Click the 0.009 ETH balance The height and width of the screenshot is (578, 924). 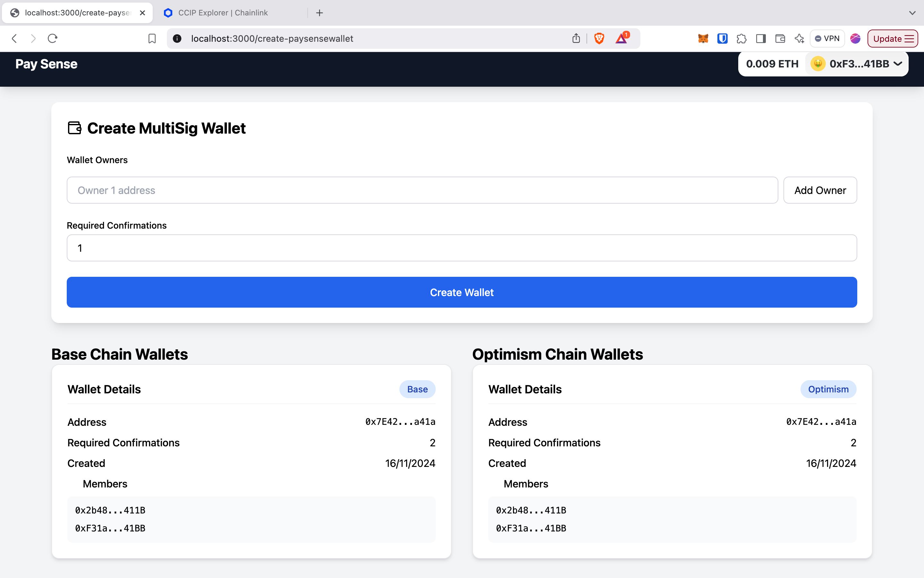772,64
